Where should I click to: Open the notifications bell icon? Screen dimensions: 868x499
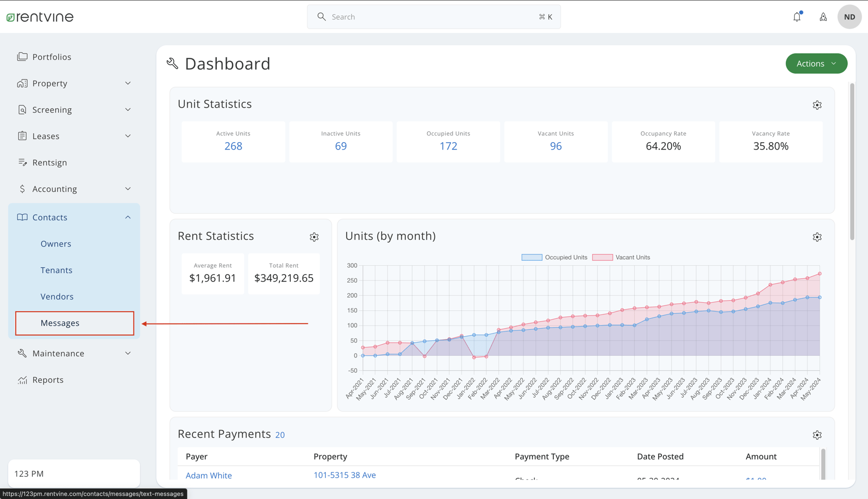796,17
